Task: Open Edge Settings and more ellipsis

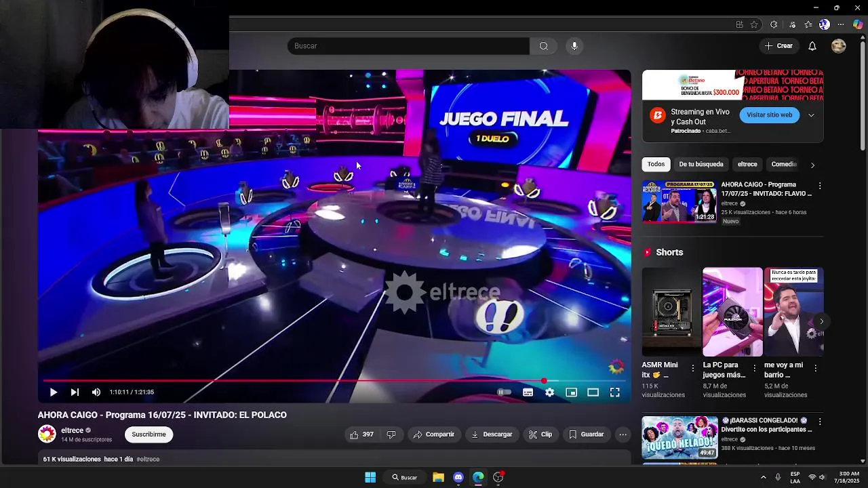Action: click(841, 24)
